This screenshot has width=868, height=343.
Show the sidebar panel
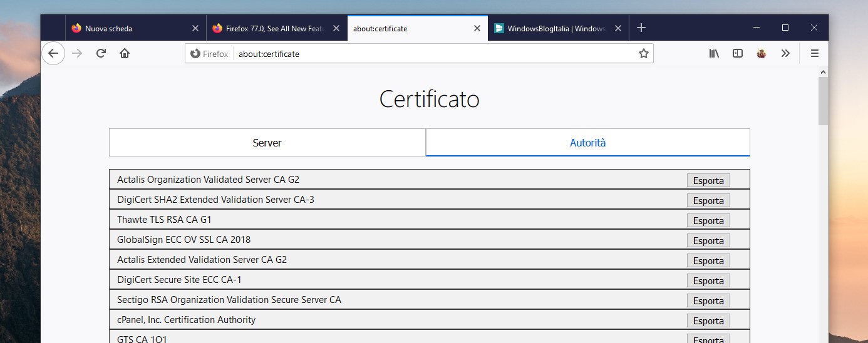(738, 54)
